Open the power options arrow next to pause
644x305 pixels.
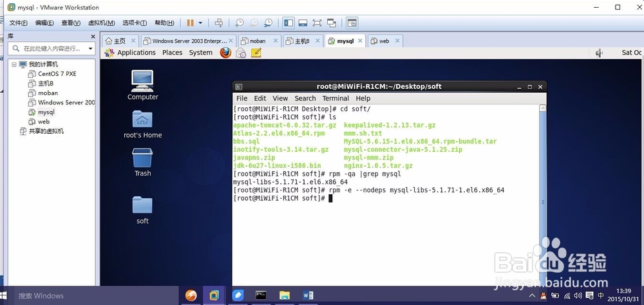pos(200,23)
